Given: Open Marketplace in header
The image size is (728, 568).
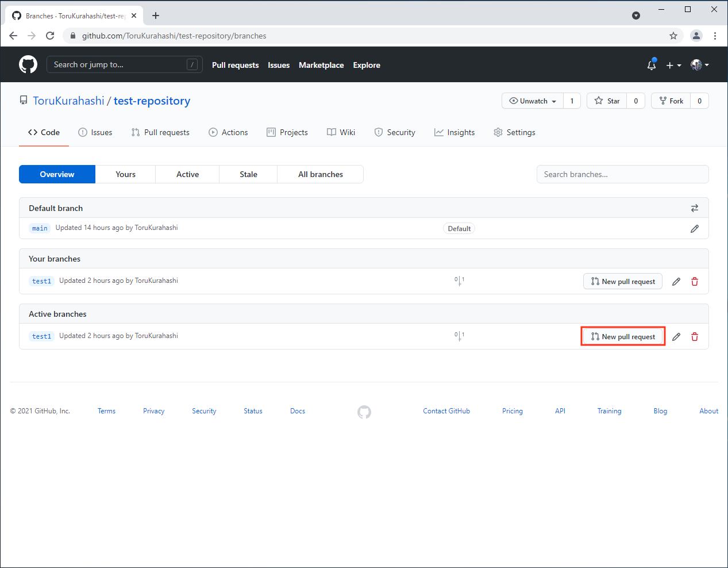Looking at the screenshot, I should tap(321, 65).
